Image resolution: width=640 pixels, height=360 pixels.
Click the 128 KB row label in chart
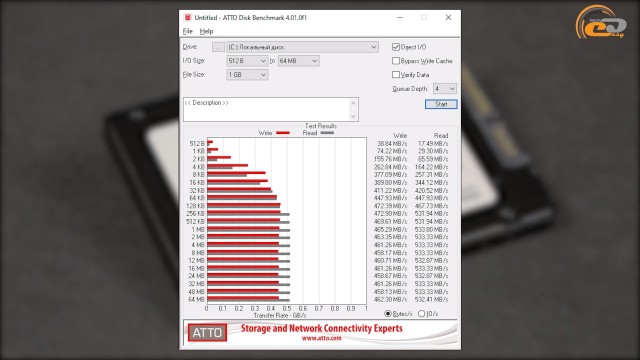(195, 206)
